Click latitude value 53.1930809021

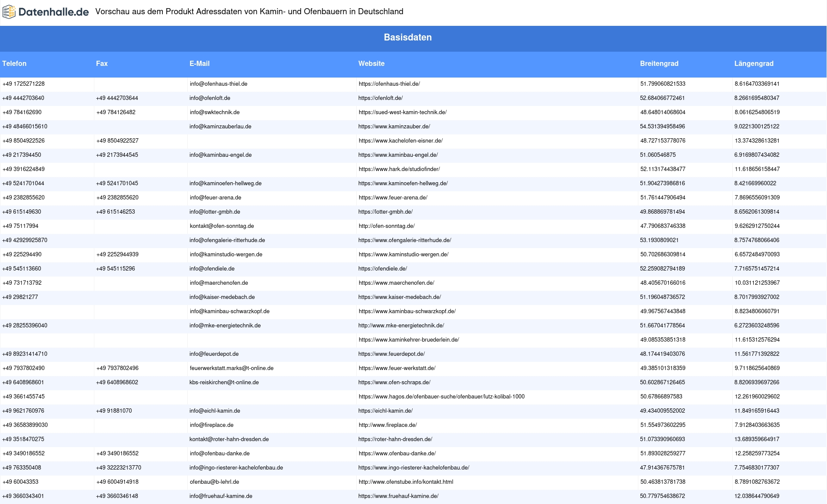[x=659, y=240]
